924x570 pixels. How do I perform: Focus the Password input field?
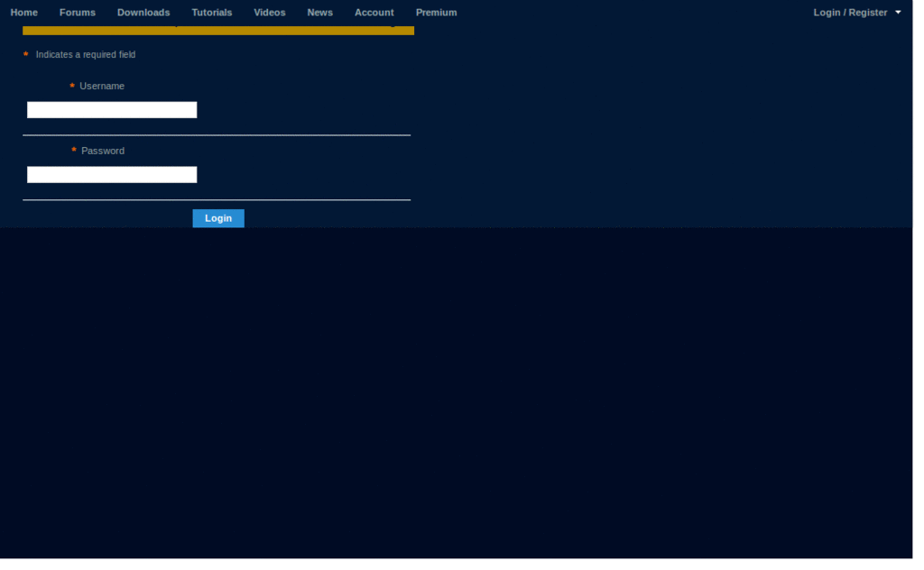(x=112, y=174)
